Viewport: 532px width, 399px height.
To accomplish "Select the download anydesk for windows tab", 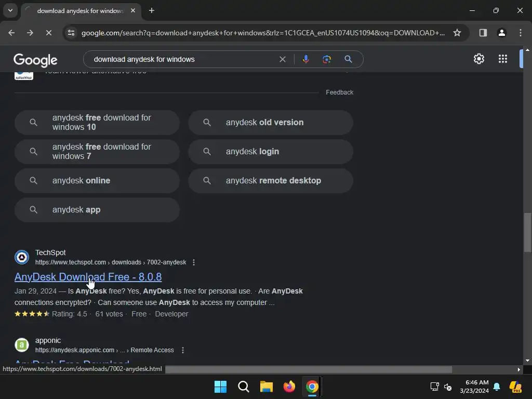I will tap(81, 11).
